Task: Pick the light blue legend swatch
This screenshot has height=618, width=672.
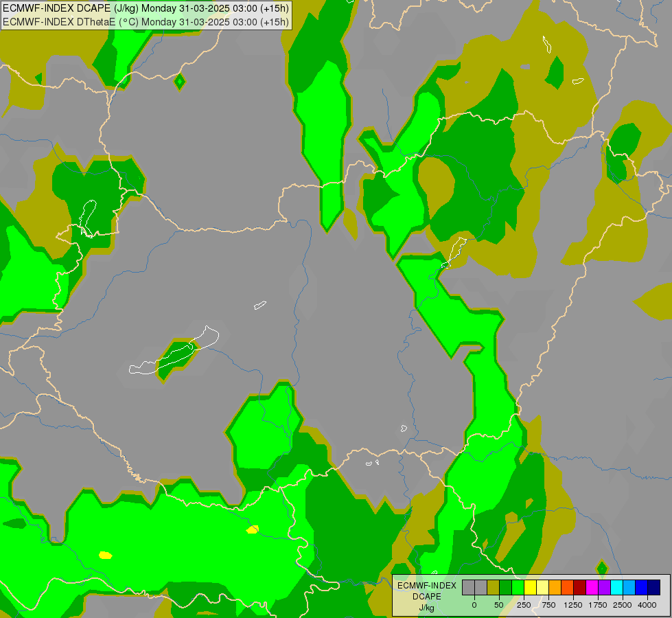Action: [x=629, y=587]
